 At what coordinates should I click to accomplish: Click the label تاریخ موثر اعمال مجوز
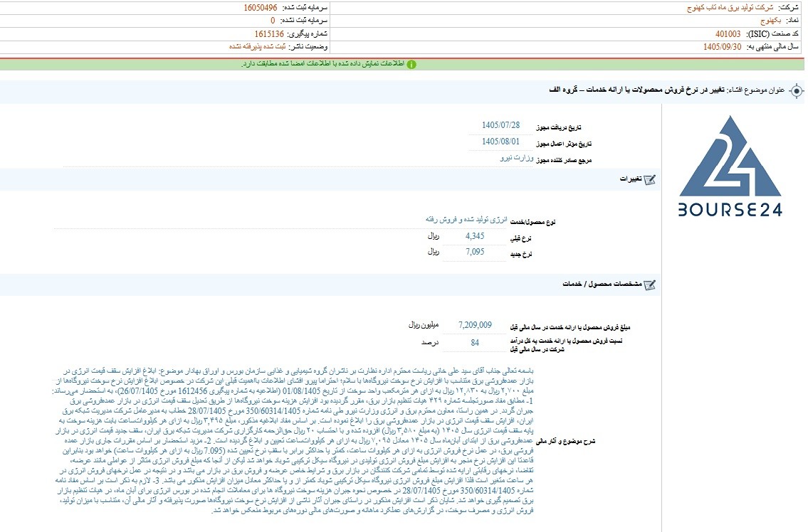[564, 144]
